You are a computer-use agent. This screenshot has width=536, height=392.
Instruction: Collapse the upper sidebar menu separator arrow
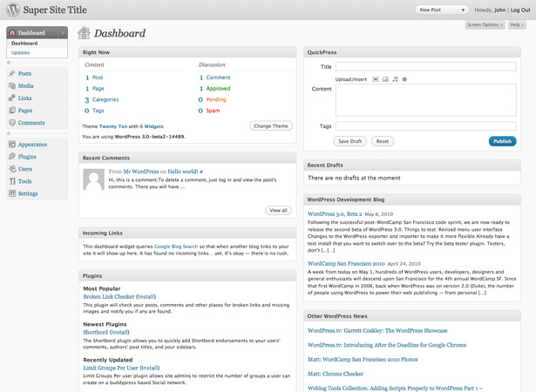point(9,63)
